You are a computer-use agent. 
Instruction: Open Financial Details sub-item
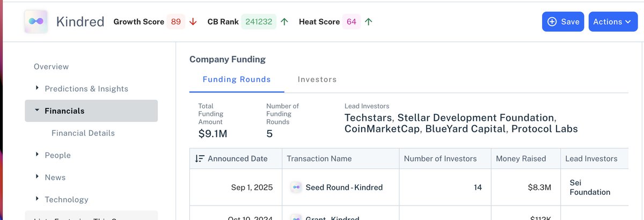coord(83,133)
